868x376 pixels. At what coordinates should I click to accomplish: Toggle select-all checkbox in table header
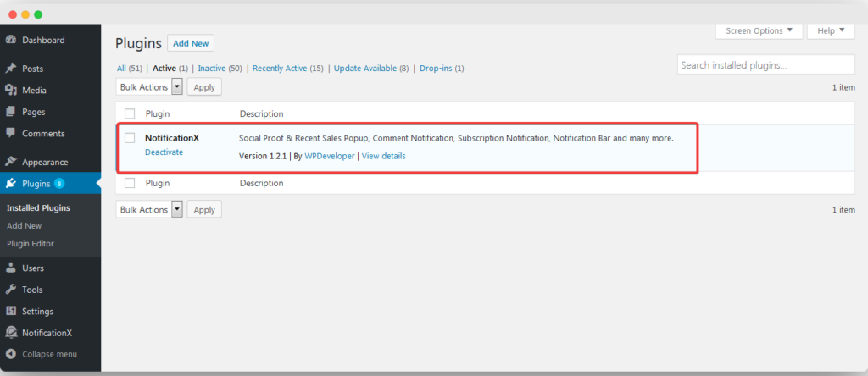tap(130, 113)
